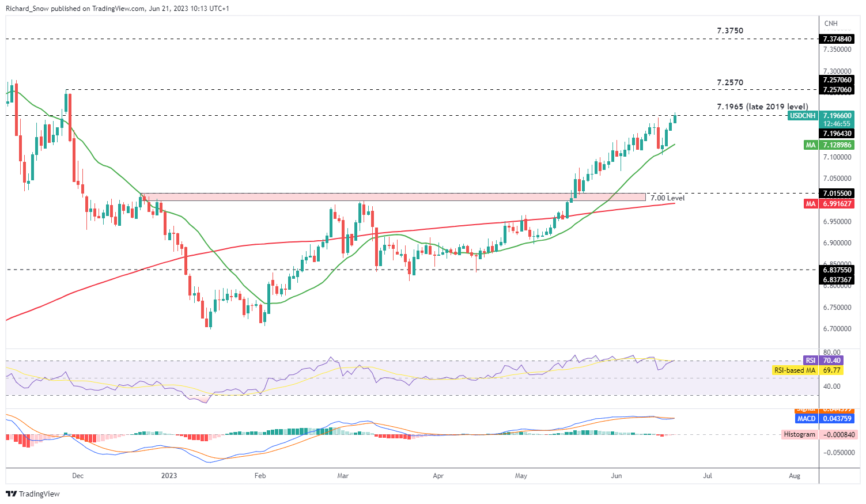Select the 7.1965 (late 2019 level) annotation
This screenshot has height=504, width=866.
click(x=762, y=107)
